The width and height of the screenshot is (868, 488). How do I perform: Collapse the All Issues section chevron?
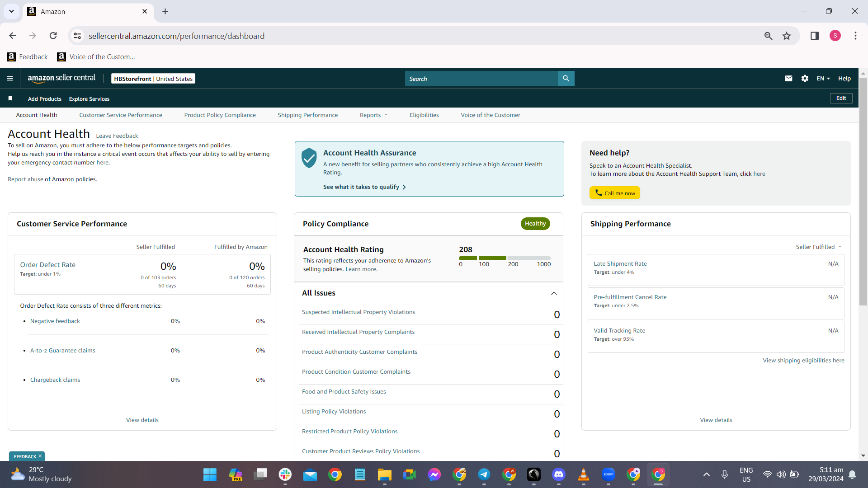pyautogui.click(x=554, y=293)
